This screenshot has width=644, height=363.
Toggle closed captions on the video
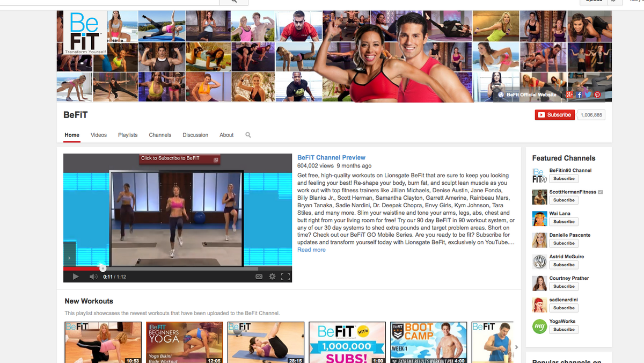pos(259,277)
